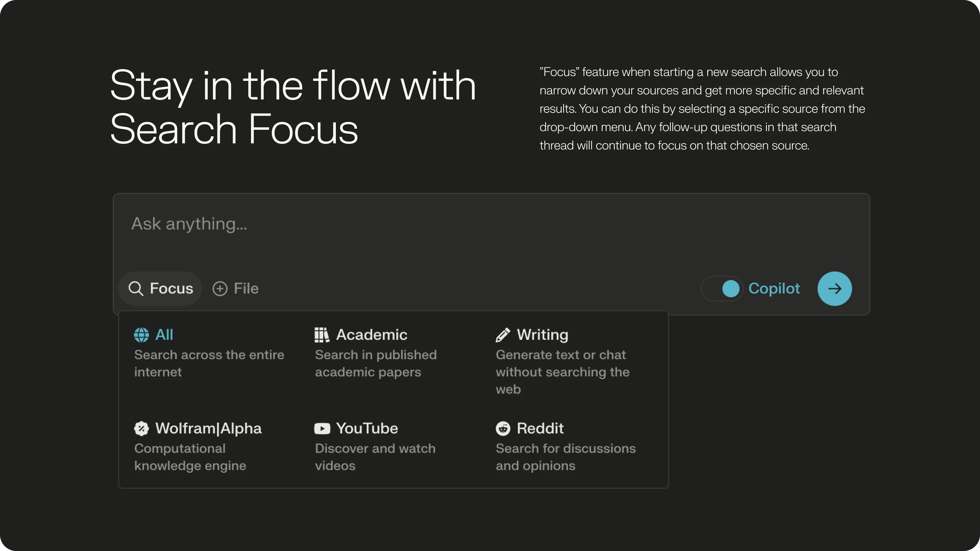
Task: Open the Focus dropdown menu
Action: (161, 289)
